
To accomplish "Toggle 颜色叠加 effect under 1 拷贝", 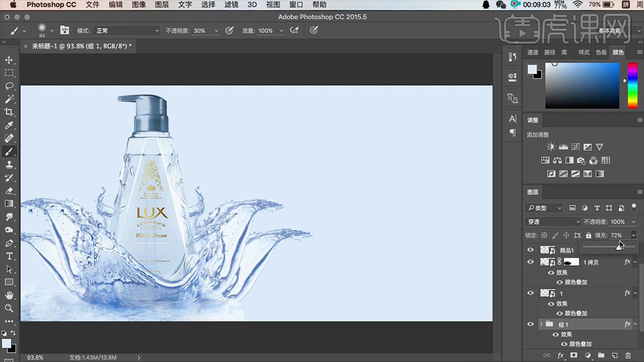I will click(559, 282).
